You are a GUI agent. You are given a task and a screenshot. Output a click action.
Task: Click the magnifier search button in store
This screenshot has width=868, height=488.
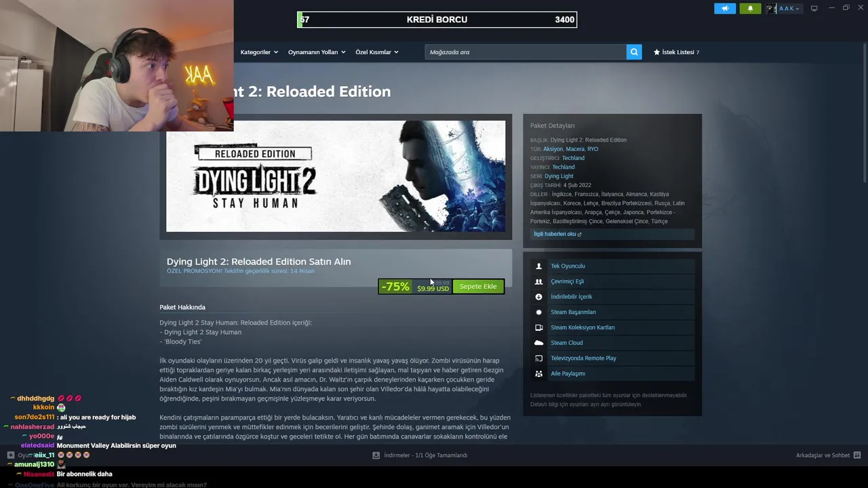tap(634, 52)
